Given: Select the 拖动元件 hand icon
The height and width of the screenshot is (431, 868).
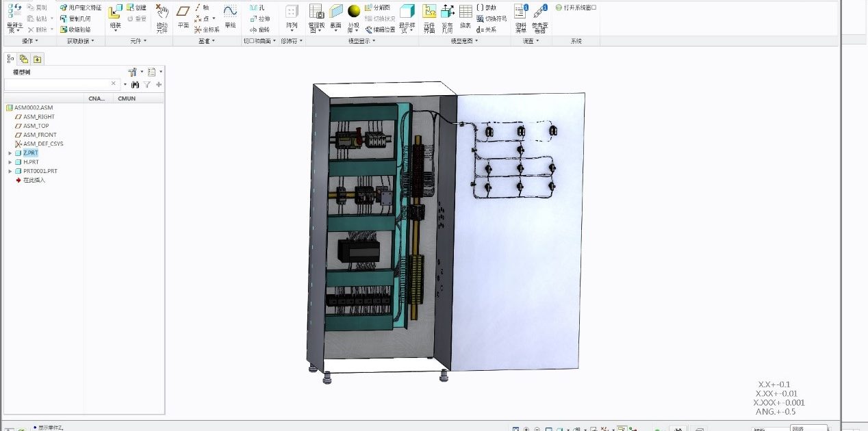Looking at the screenshot, I should pyautogui.click(x=162, y=12).
